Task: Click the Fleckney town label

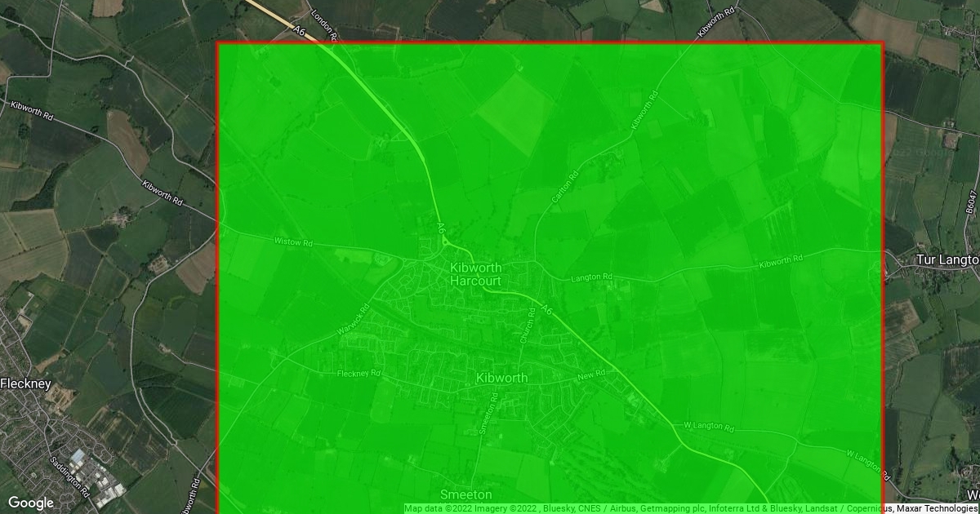Action: coord(25,383)
